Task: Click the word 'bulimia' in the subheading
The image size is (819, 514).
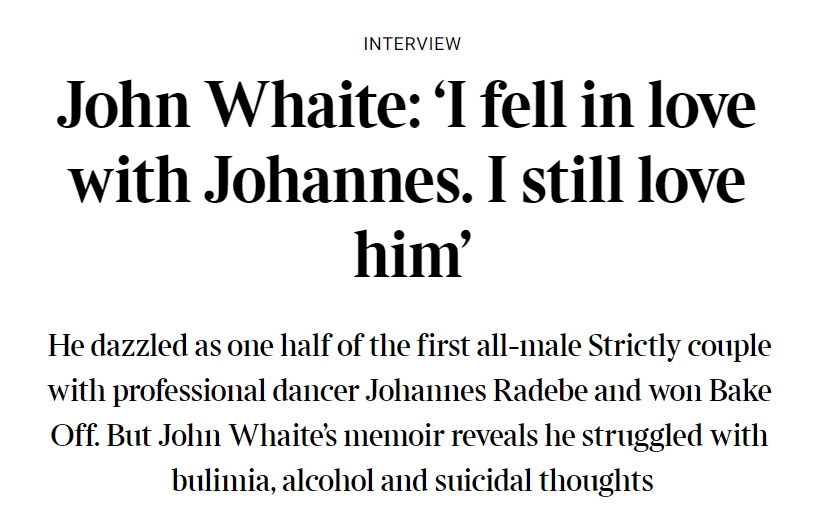Action: click(224, 482)
